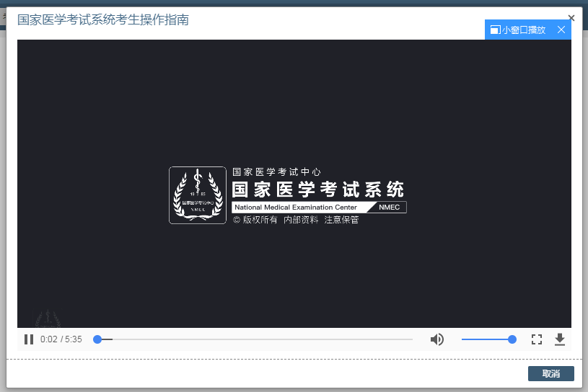Mute the video using the speaker icon

pos(437,339)
